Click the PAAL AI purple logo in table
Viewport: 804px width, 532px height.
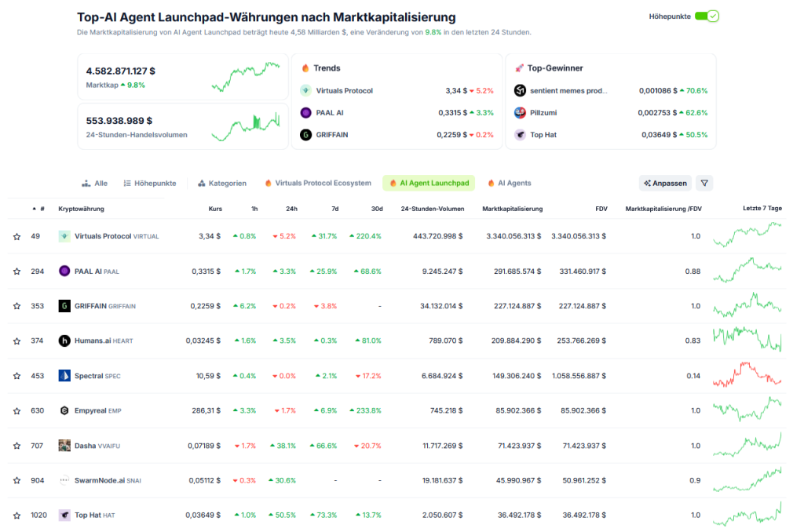click(x=64, y=271)
